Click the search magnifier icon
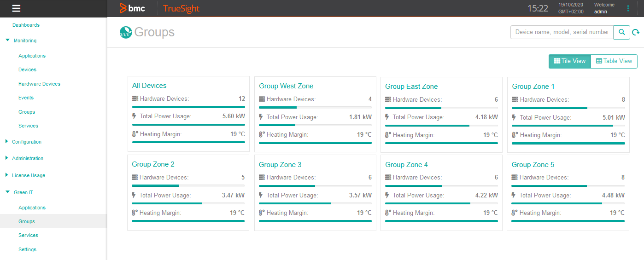The width and height of the screenshot is (644, 260). click(622, 32)
